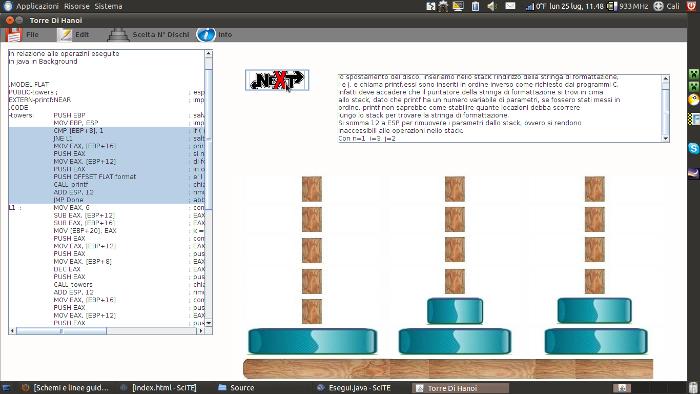Click the mail envelope icon in top panel
This screenshot has height=394, width=700.
tap(510, 6)
